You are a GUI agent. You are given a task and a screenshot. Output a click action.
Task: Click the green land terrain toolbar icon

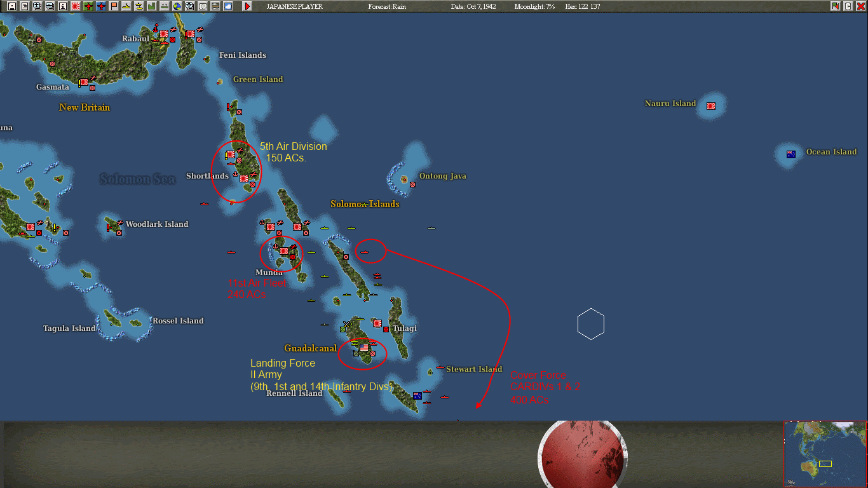pyautogui.click(x=151, y=6)
